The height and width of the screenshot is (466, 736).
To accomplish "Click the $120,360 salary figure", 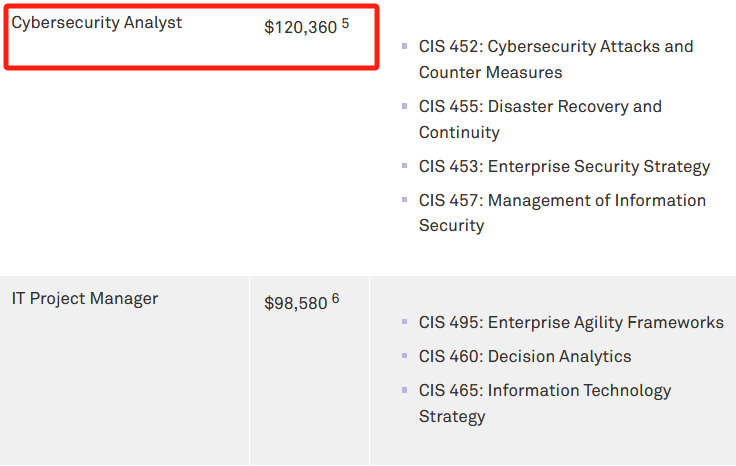I will [x=300, y=28].
